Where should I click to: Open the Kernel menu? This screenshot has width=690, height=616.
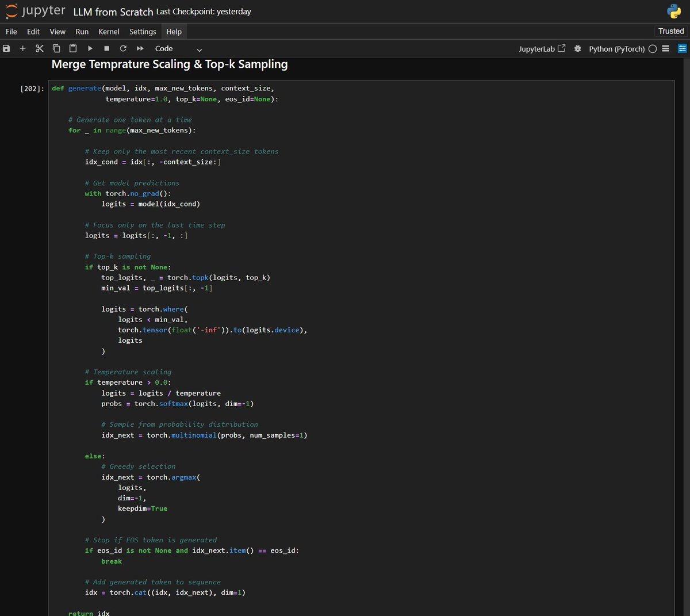point(109,32)
